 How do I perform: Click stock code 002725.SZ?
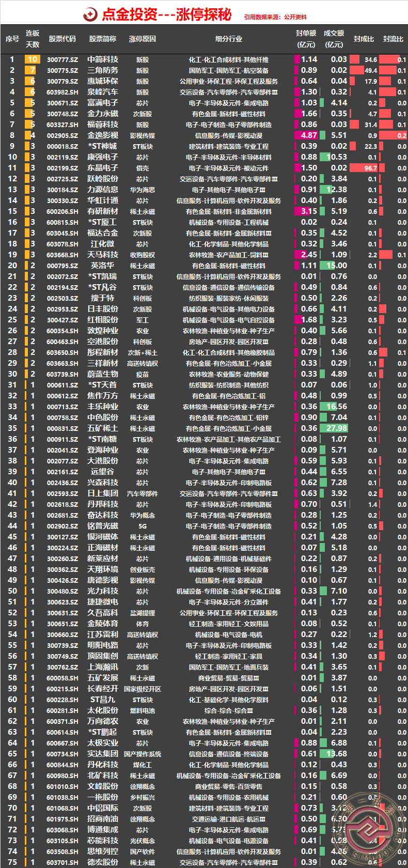(62, 179)
